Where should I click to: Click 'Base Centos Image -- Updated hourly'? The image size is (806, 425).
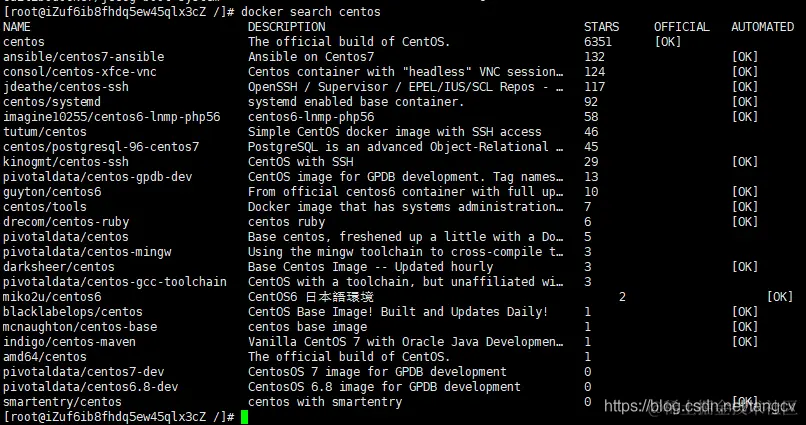pyautogui.click(x=370, y=267)
